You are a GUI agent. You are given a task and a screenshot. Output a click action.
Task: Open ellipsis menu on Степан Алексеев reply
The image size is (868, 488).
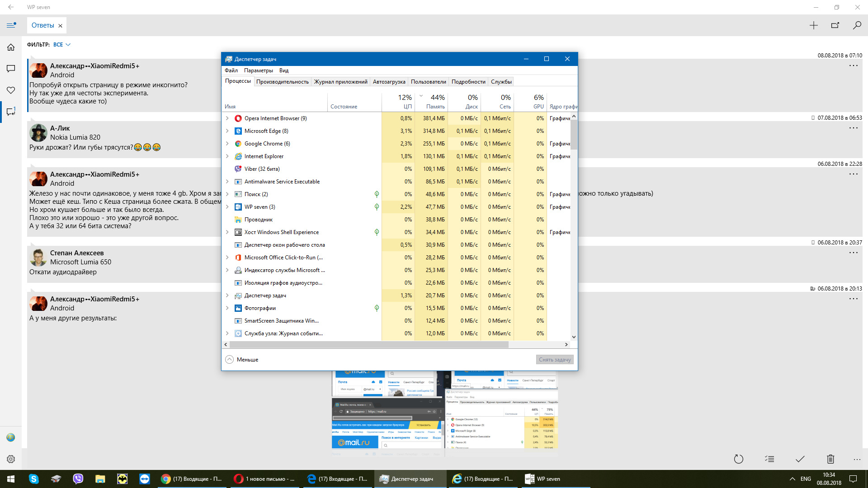click(x=853, y=253)
